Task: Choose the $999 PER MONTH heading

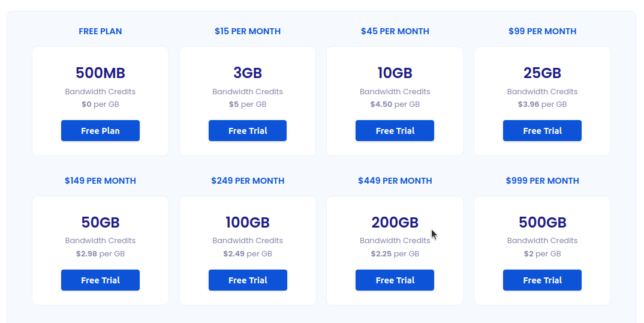Action: 542,181
